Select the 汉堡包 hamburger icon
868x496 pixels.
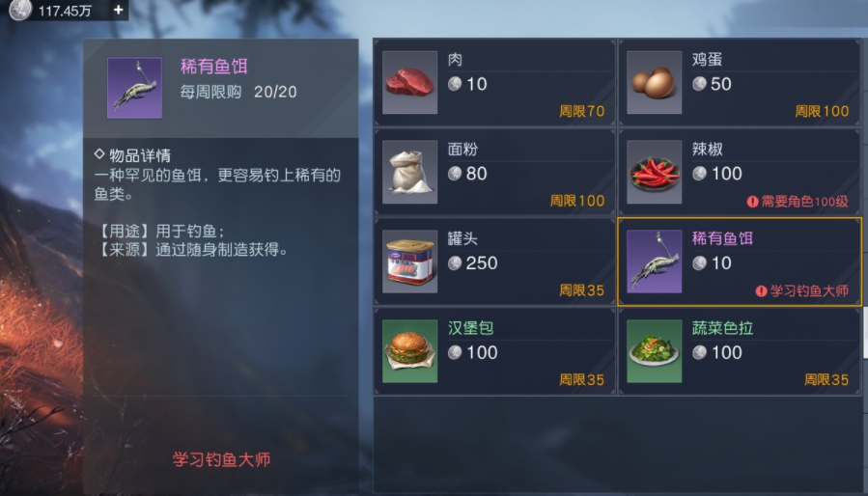coord(409,351)
